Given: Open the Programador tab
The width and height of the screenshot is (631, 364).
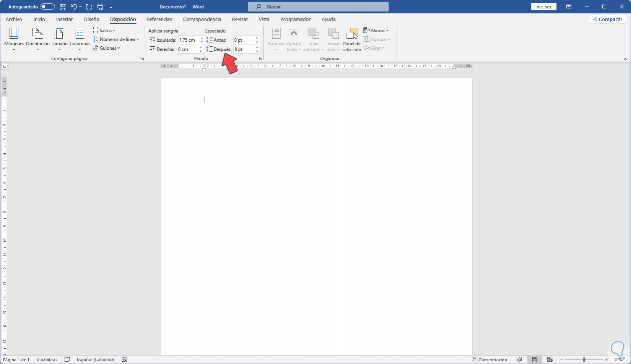Looking at the screenshot, I should 295,19.
